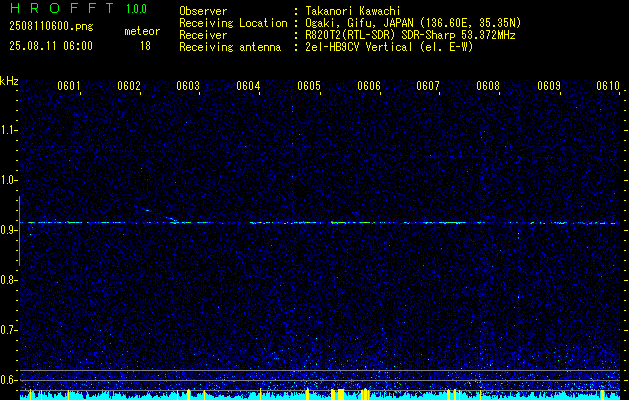Image resolution: width=629 pixels, height=400 pixels.
Task: Click time marker 0605
Action: tap(309, 86)
